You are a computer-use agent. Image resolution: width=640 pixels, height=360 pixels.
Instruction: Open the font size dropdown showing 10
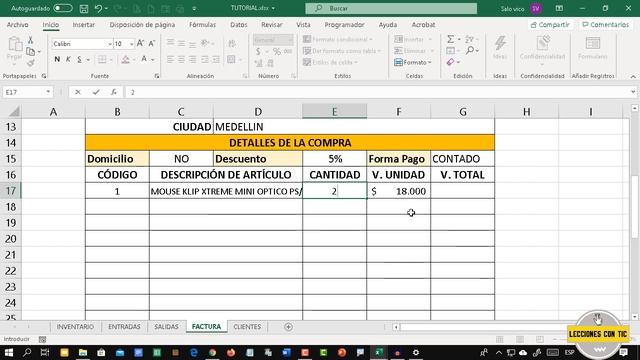pyautogui.click(x=131, y=44)
